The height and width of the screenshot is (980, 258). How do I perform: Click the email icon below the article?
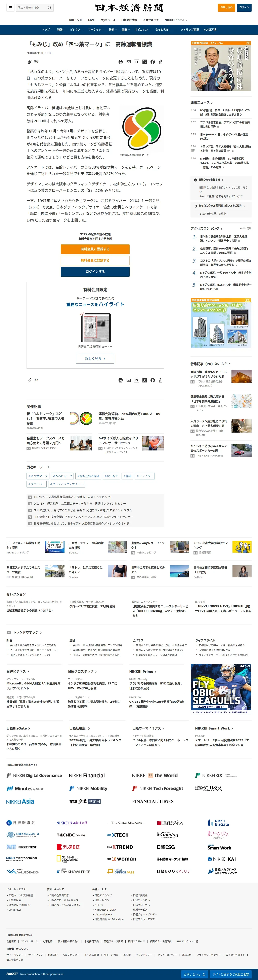128,380
